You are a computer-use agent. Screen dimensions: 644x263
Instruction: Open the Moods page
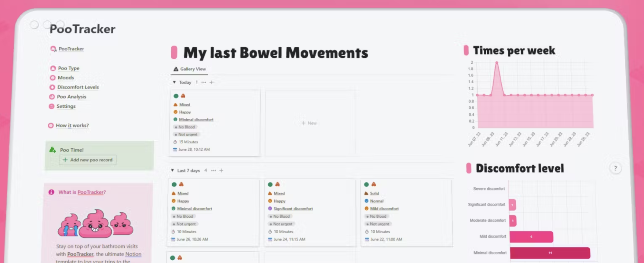(x=66, y=78)
